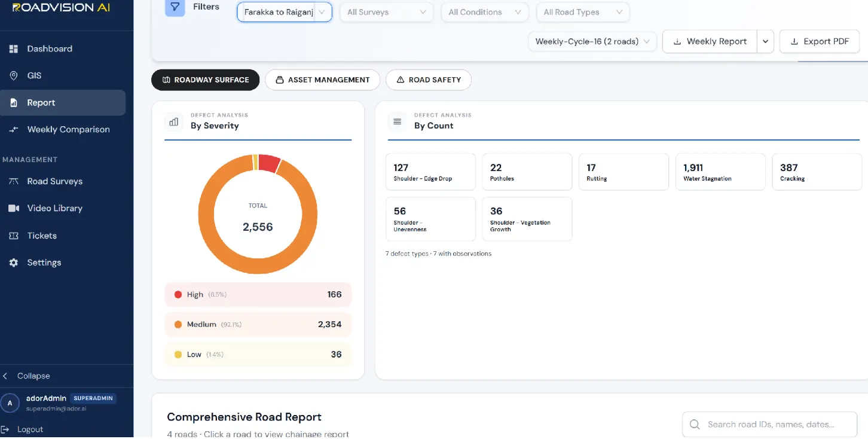Image resolution: width=868 pixels, height=439 pixels.
Task: Click the list icon beside By Count
Action: click(397, 121)
